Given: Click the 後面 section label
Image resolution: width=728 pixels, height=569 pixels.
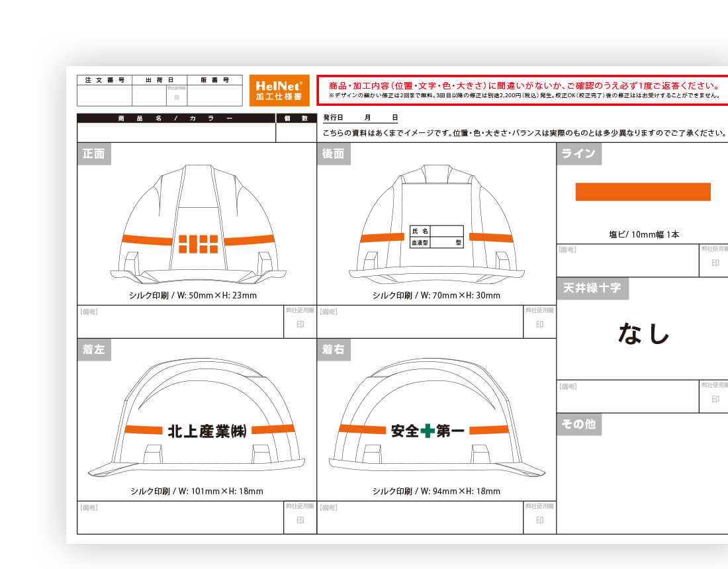Looking at the screenshot, I should 334,153.
